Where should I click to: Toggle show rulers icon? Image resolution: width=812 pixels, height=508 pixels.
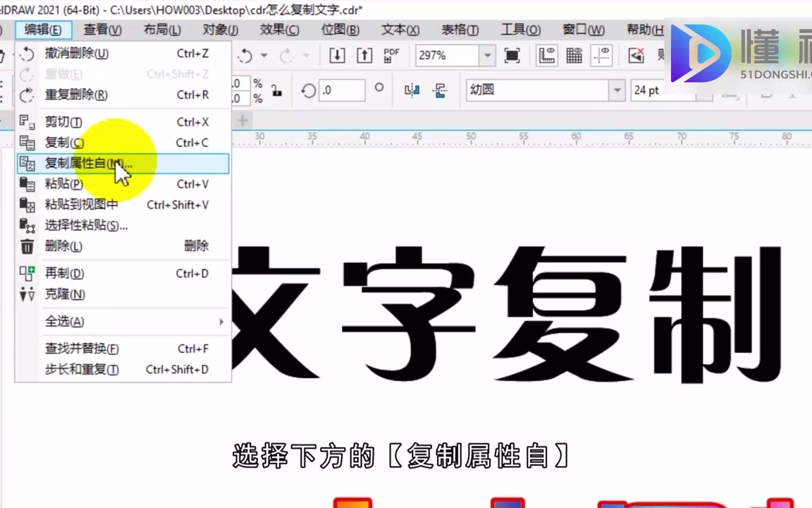pyautogui.click(x=547, y=56)
